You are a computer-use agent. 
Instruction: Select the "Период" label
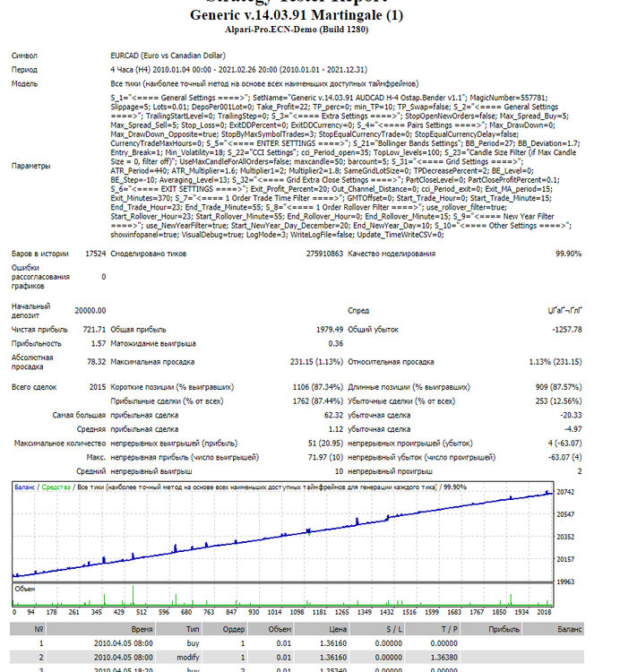point(24,70)
